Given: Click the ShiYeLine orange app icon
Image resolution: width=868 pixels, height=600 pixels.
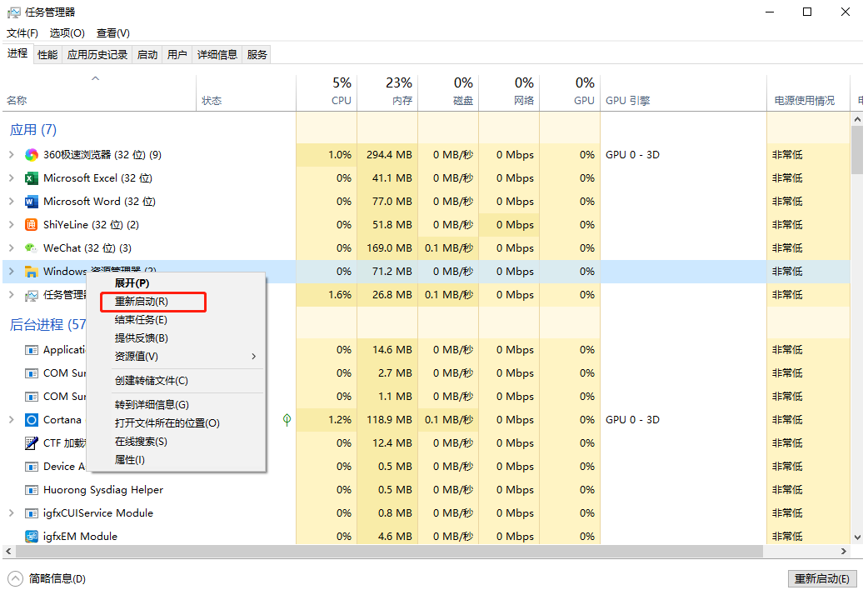Looking at the screenshot, I should point(32,225).
